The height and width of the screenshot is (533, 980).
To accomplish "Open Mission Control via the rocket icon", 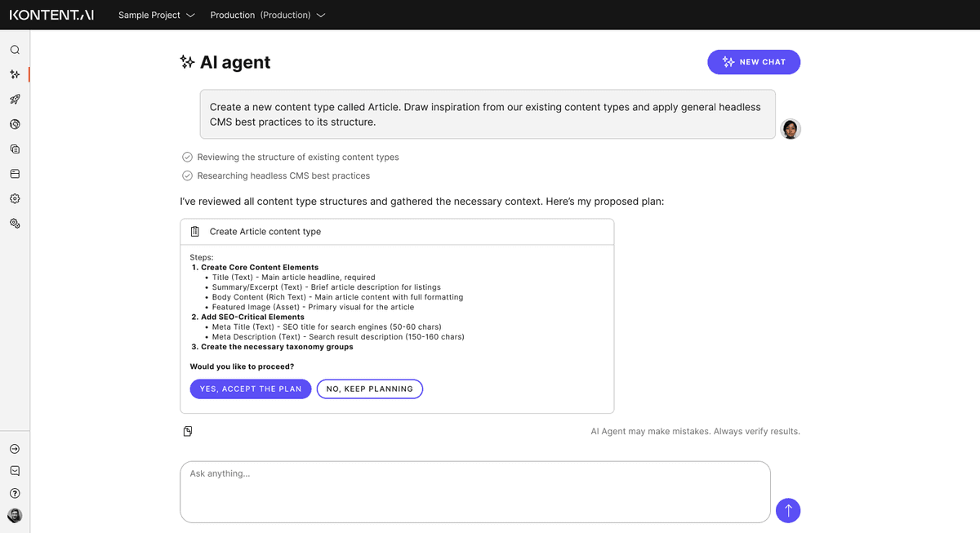I will tap(15, 99).
